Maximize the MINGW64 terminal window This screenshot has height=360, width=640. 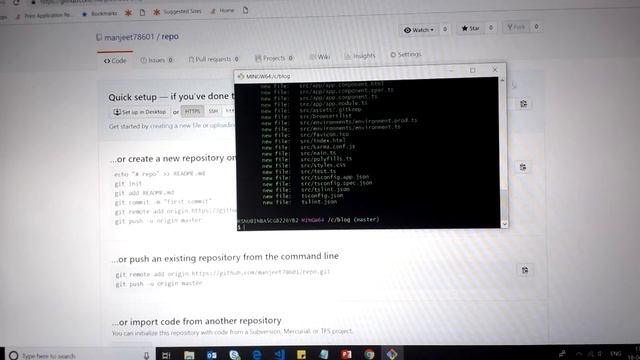(x=473, y=71)
